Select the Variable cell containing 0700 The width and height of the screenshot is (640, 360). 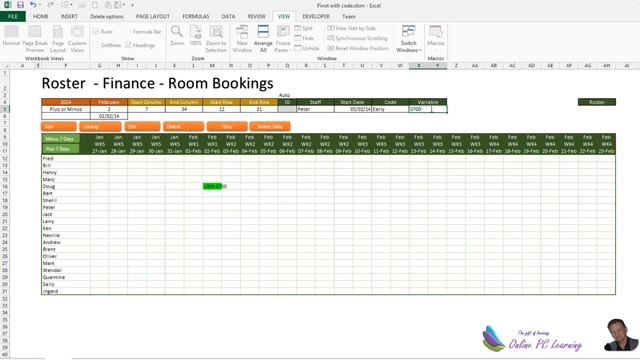point(428,109)
